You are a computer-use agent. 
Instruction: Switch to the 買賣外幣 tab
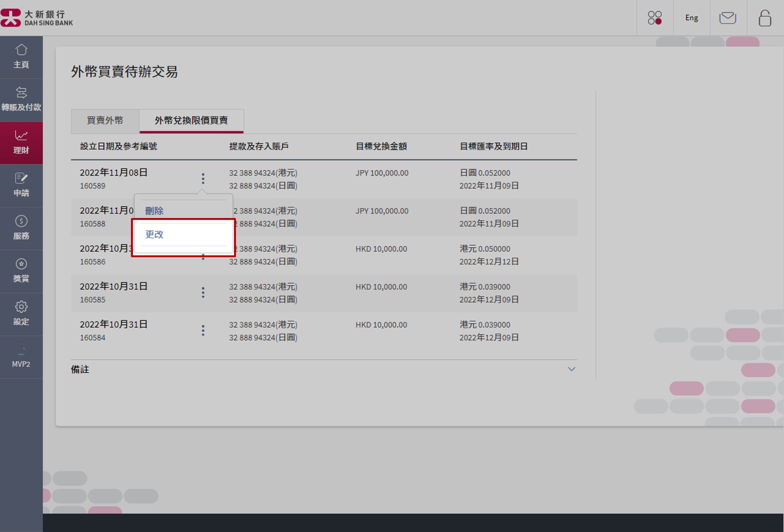(105, 121)
